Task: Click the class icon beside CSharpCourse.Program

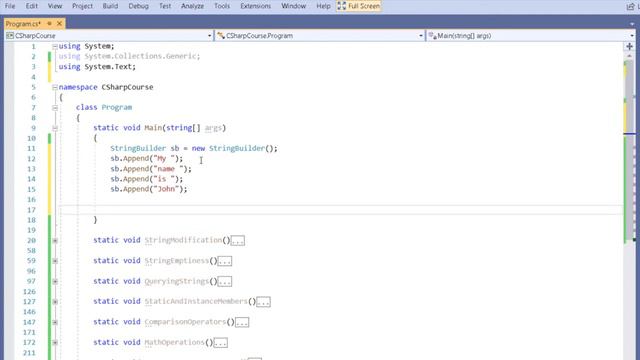Action: [221, 36]
